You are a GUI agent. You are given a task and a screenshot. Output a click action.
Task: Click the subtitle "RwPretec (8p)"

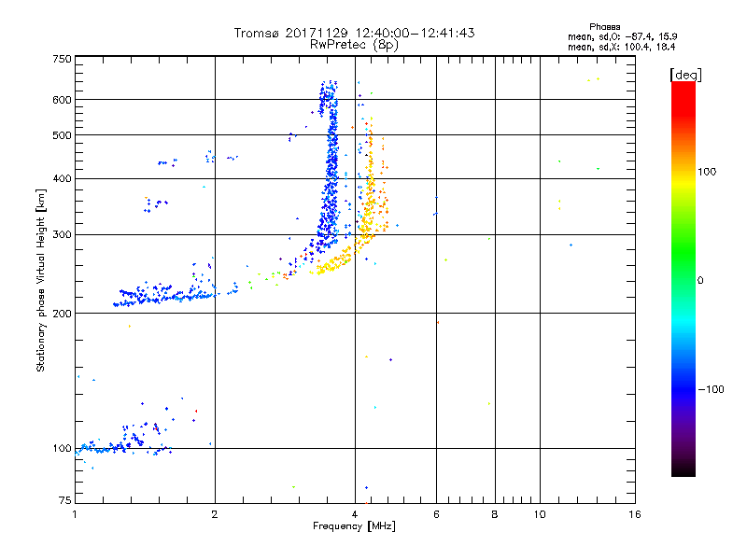point(354,45)
